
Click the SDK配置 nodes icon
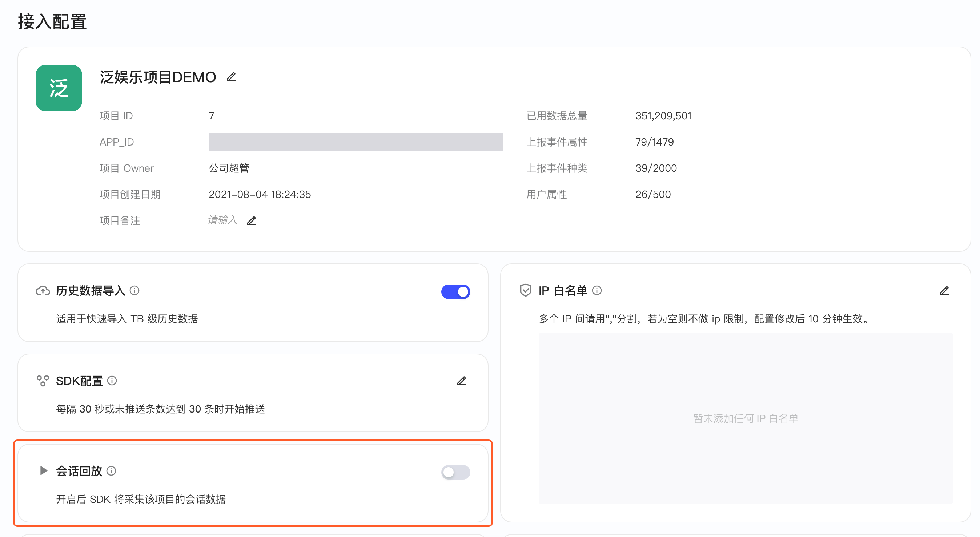pyautogui.click(x=43, y=381)
